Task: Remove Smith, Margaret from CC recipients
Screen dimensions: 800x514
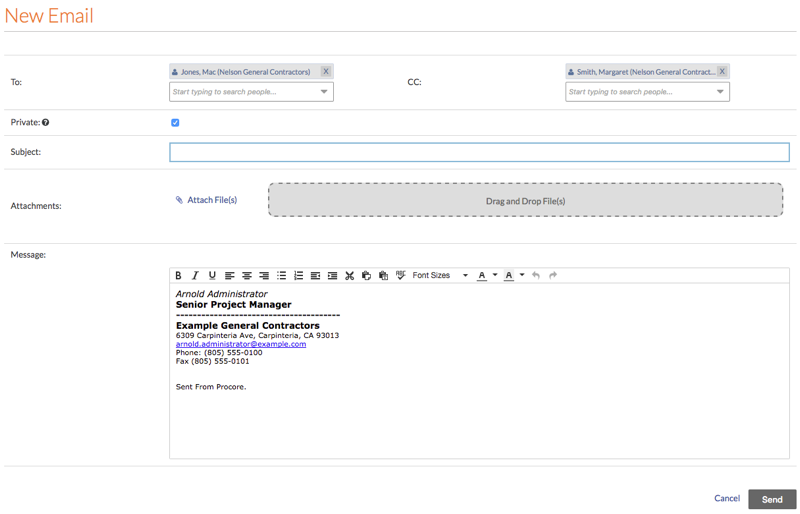Action: click(x=722, y=72)
